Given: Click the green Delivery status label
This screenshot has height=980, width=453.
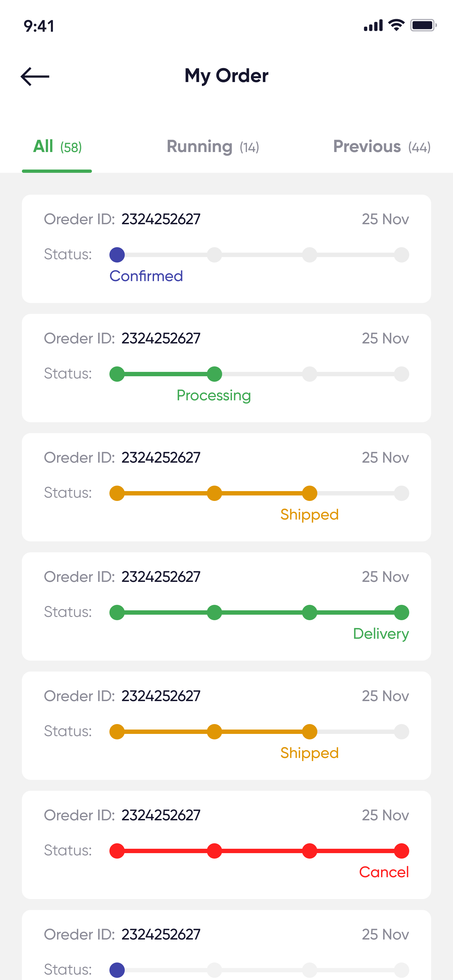Looking at the screenshot, I should [381, 634].
